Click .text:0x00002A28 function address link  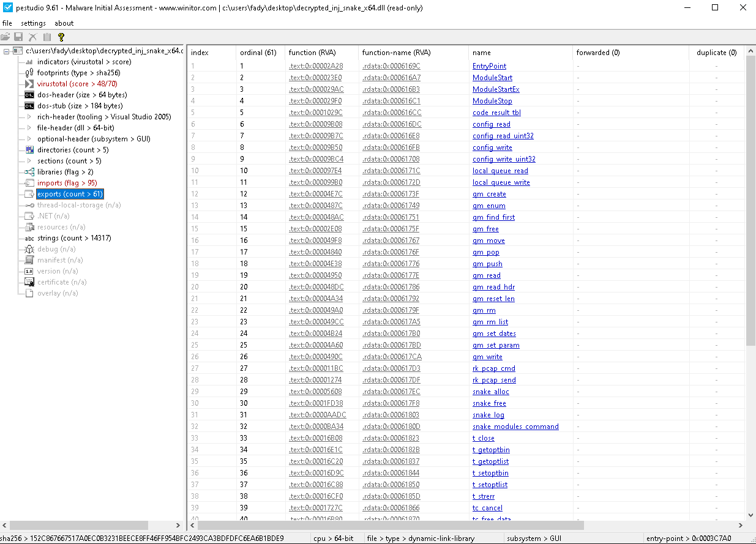[316, 66]
